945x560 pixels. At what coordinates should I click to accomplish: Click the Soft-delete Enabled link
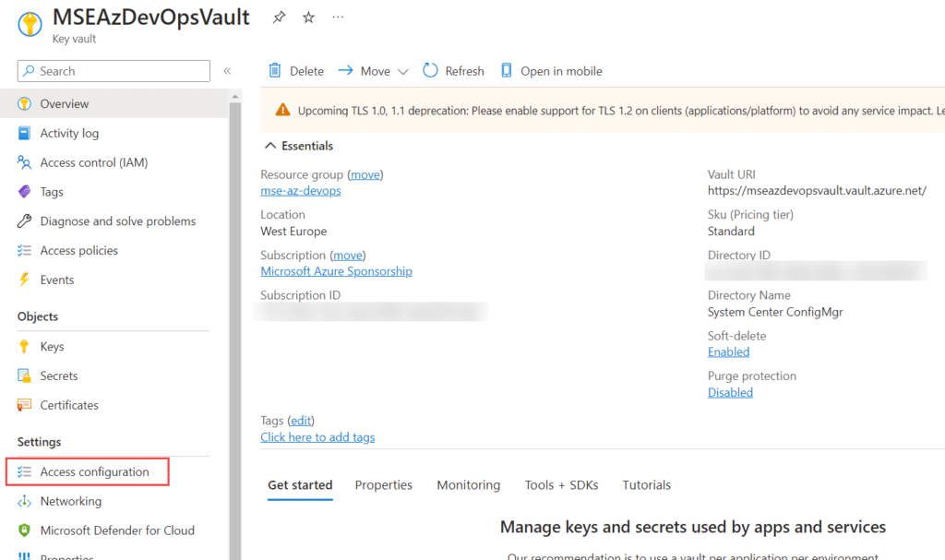[x=729, y=352]
